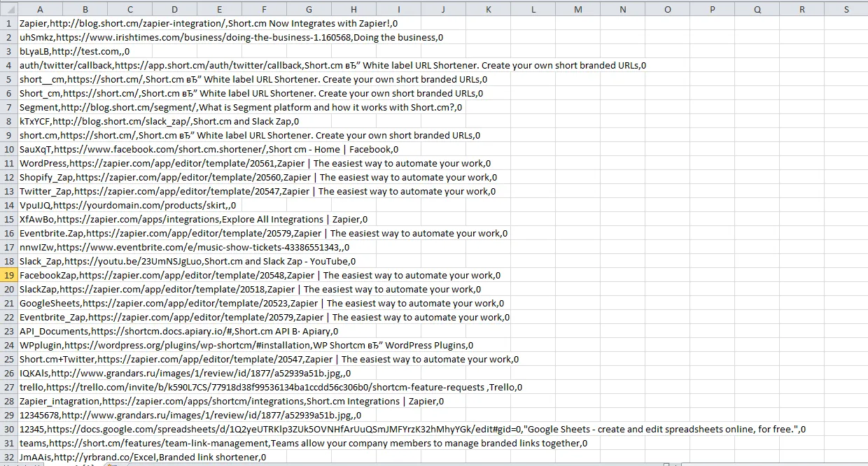
Task: Click the 'Short.cm+Twitter' row text
Action: coord(269,359)
